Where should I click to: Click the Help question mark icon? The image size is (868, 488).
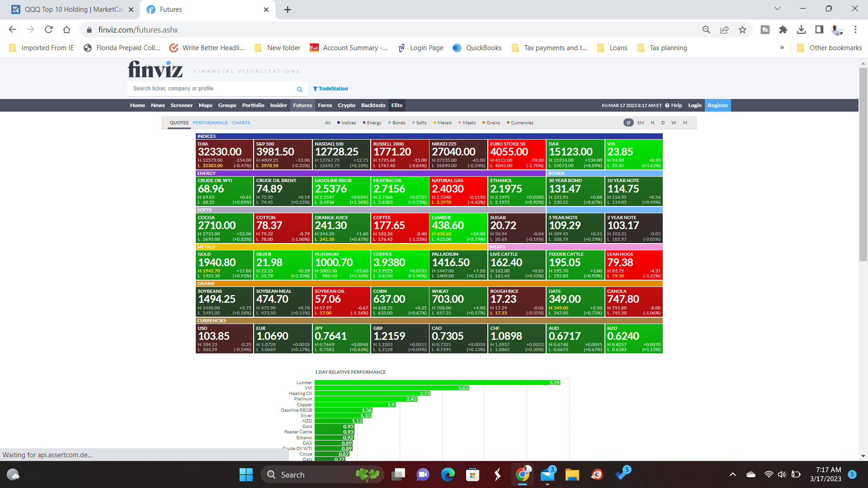(x=667, y=105)
